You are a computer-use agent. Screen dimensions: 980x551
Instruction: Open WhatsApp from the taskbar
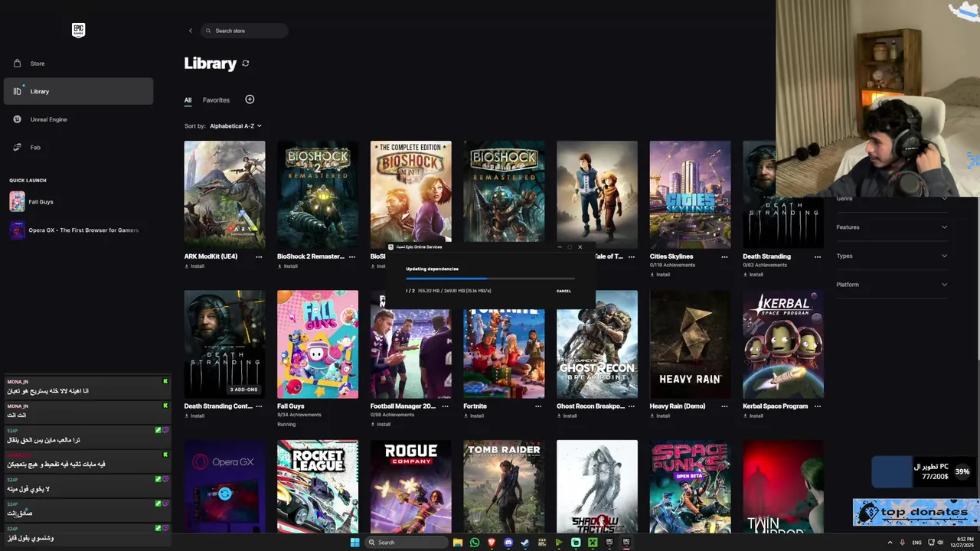pyautogui.click(x=475, y=543)
